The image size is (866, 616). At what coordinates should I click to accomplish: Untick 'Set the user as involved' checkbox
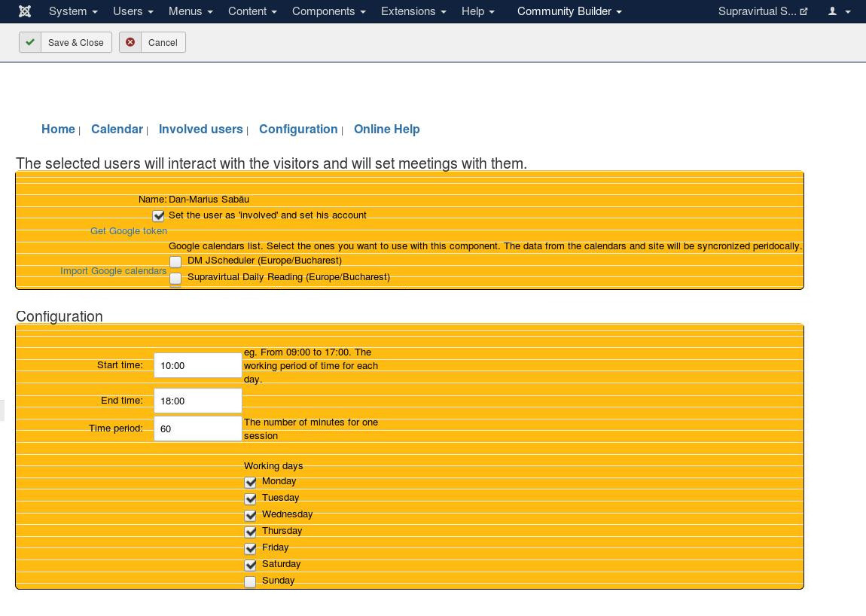coord(158,215)
